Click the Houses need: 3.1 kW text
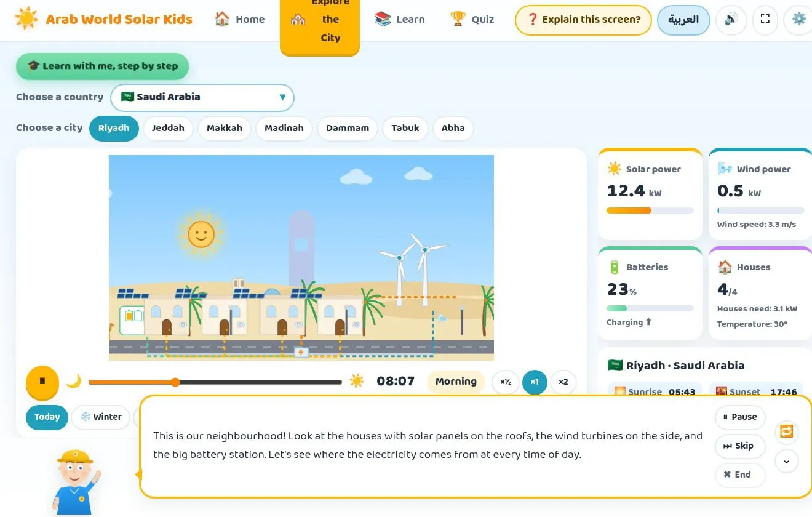 (x=757, y=309)
